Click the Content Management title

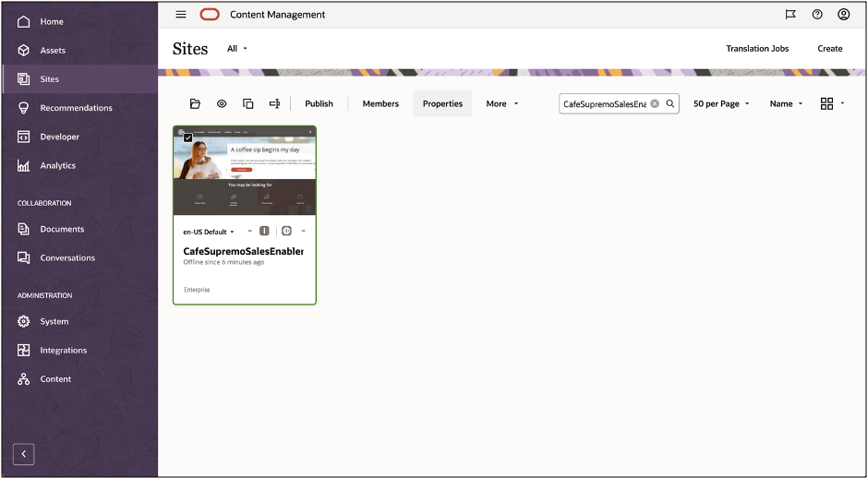point(277,15)
